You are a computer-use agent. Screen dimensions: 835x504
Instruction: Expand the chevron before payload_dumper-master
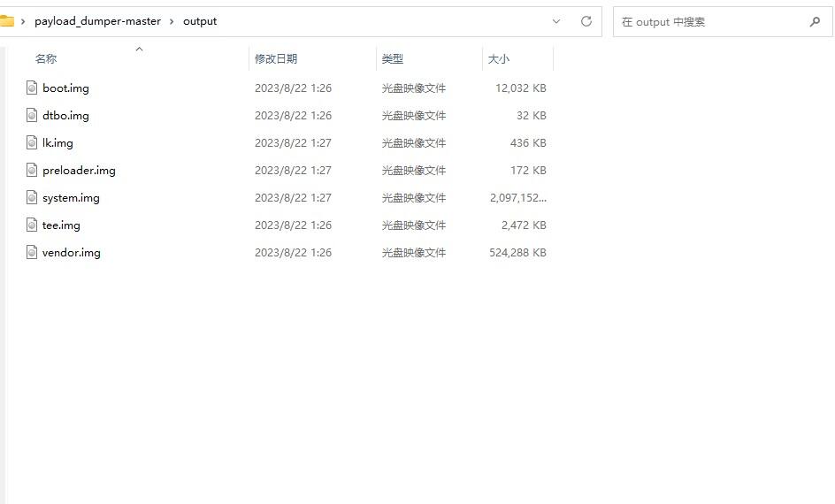(23, 21)
